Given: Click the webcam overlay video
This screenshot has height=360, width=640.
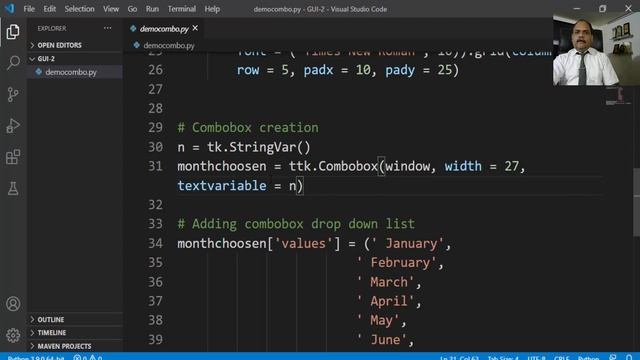Looking at the screenshot, I should tap(596, 49).
